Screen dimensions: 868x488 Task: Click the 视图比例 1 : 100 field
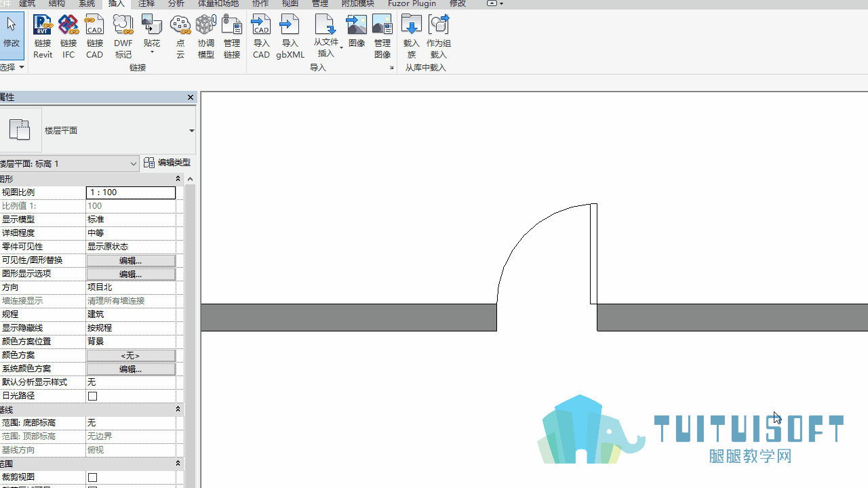tap(131, 192)
